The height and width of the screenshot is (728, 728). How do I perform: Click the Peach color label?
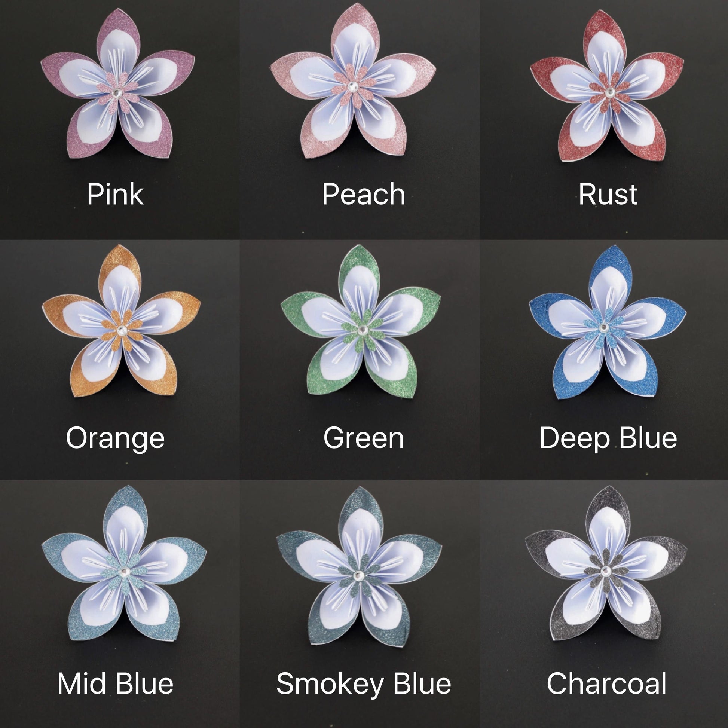coord(364,195)
